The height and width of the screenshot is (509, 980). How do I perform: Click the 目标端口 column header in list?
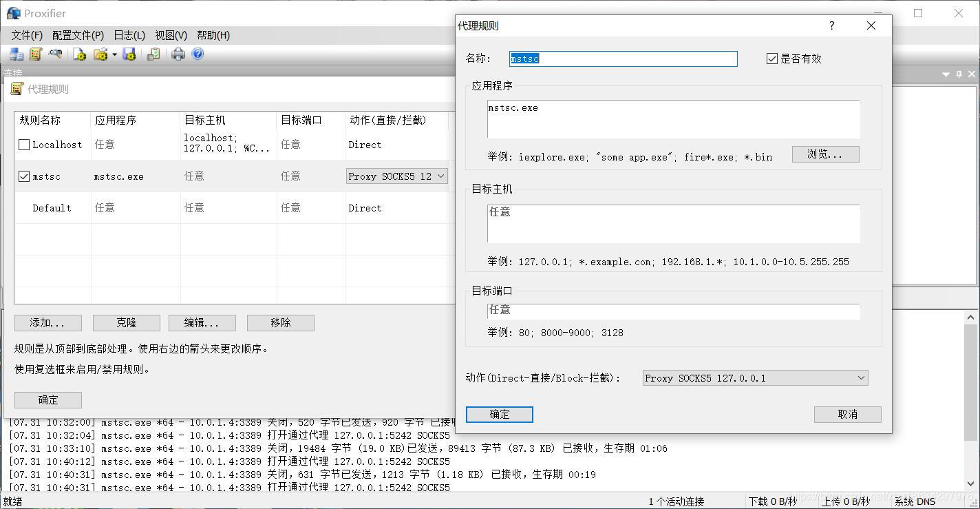point(311,120)
